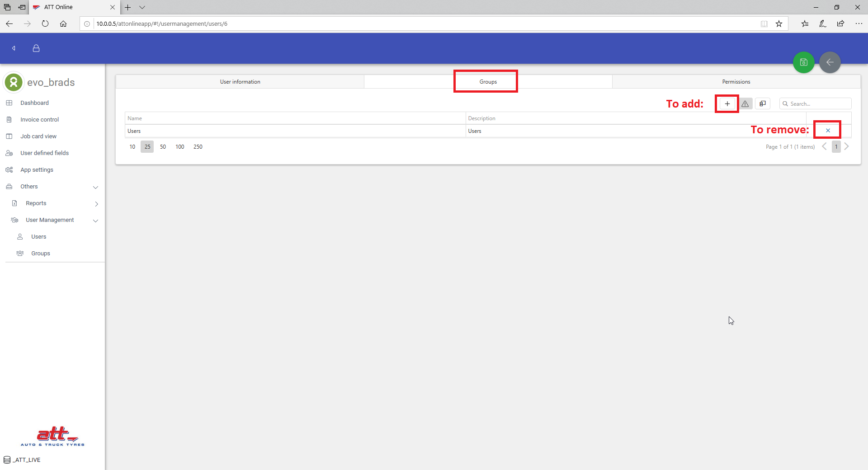This screenshot has width=868, height=470.
Task: Remove the Users group with X
Action: tap(828, 131)
